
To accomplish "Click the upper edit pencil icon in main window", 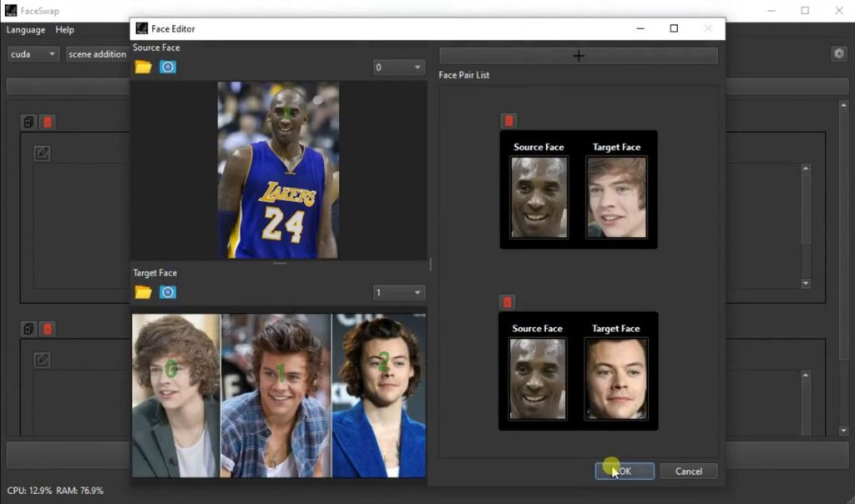I will coord(42,154).
